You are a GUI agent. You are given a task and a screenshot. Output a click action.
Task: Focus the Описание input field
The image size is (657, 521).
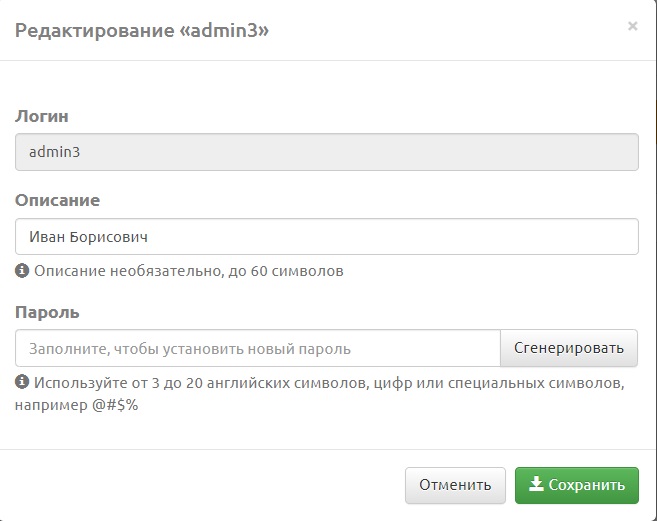326,237
